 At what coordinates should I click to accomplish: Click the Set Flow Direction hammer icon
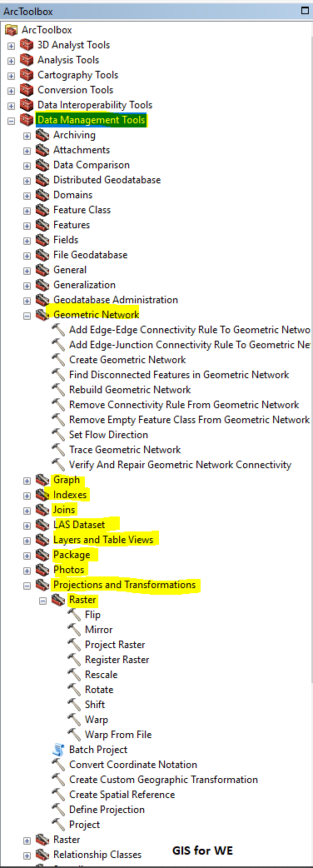58,435
